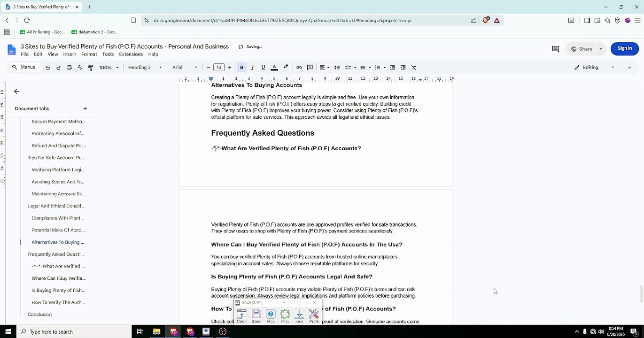Bookmark this page in the address bar
Viewport: 644px width, 338px height.
click(x=133, y=20)
